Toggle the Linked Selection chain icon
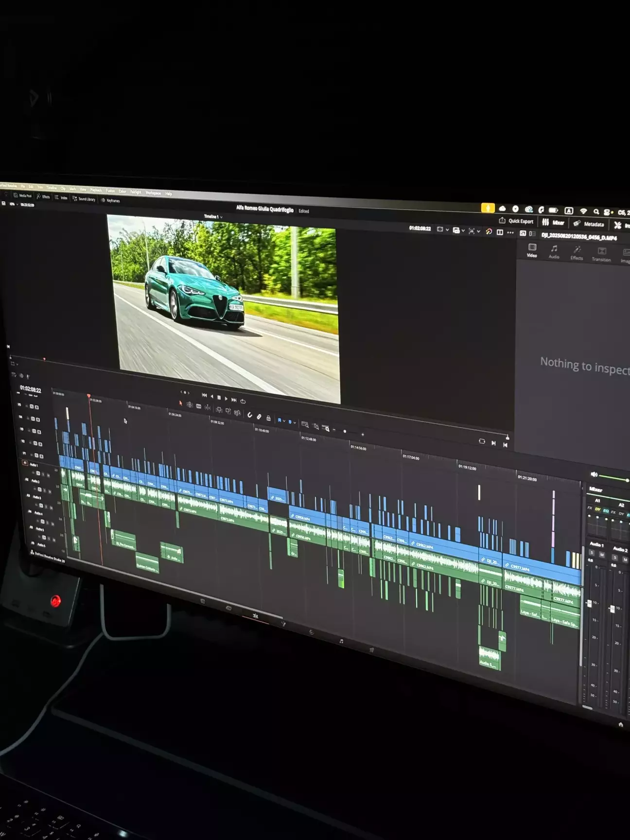 pyautogui.click(x=259, y=417)
